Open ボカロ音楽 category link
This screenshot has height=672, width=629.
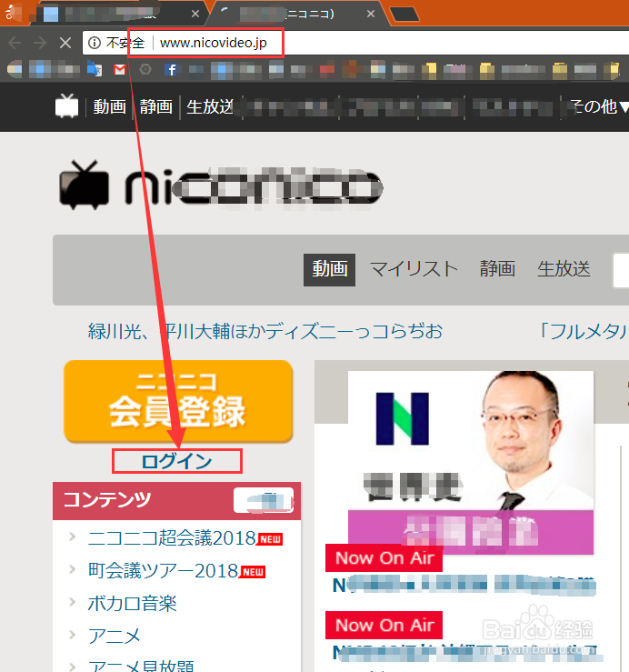coord(133,604)
